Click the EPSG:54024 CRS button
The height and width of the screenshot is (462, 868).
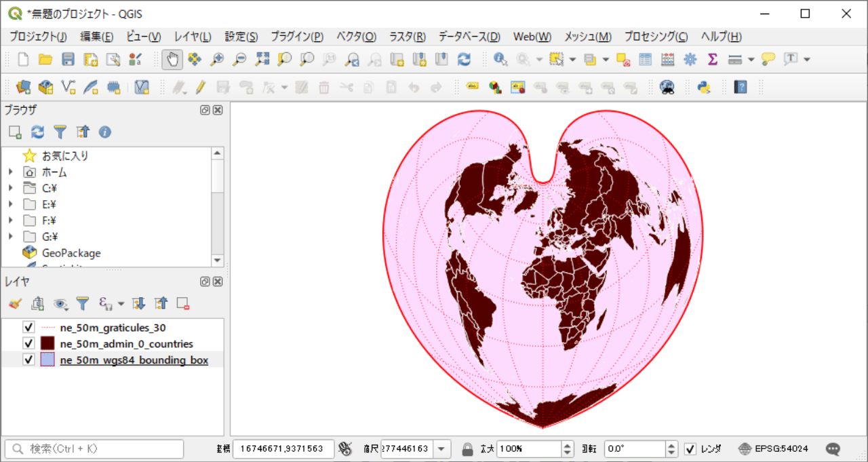coord(772,449)
